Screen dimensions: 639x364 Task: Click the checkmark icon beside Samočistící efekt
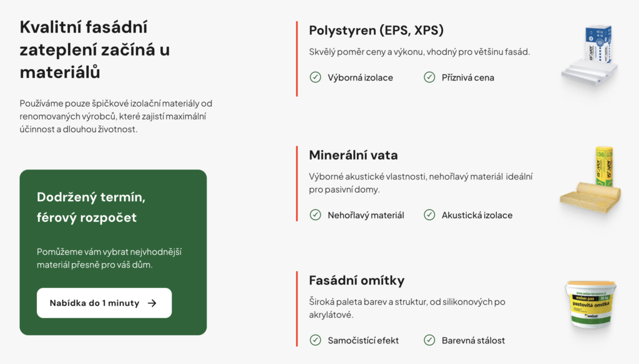pyautogui.click(x=315, y=340)
